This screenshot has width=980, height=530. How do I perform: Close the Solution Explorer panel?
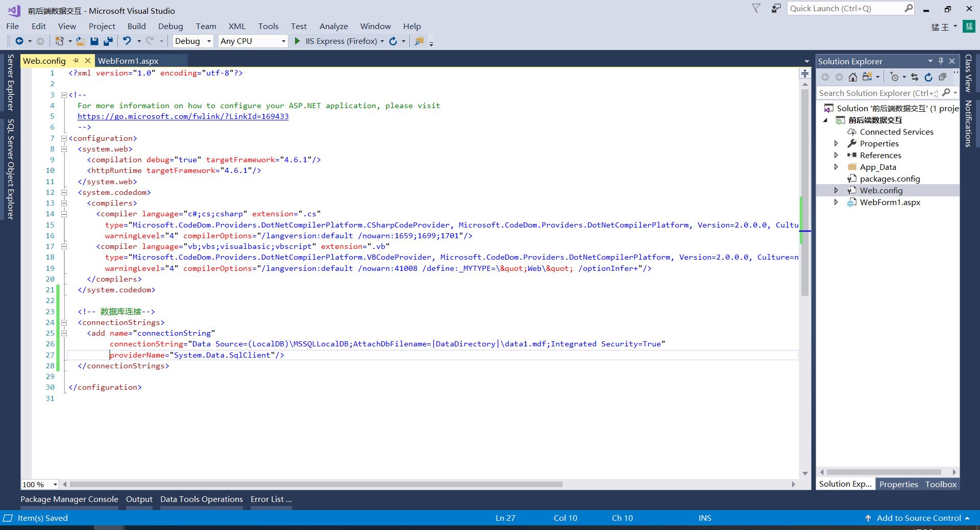tap(952, 61)
